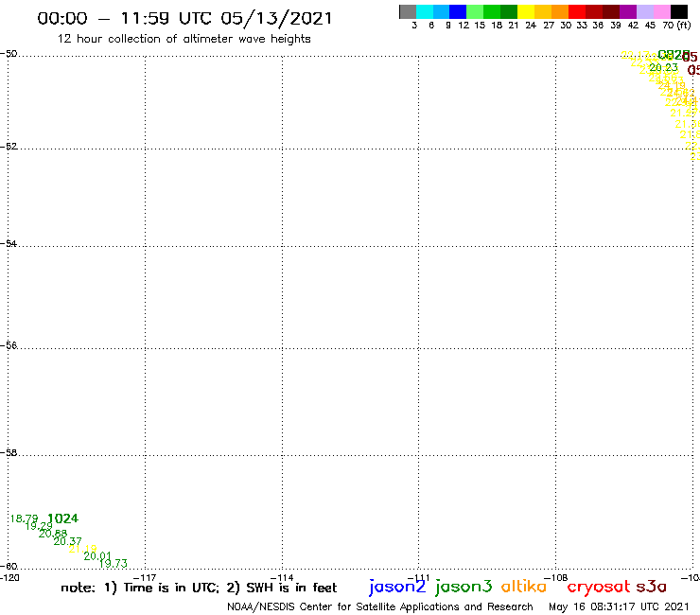
Task: Click the jason2 satellite legend label
Action: (397, 588)
